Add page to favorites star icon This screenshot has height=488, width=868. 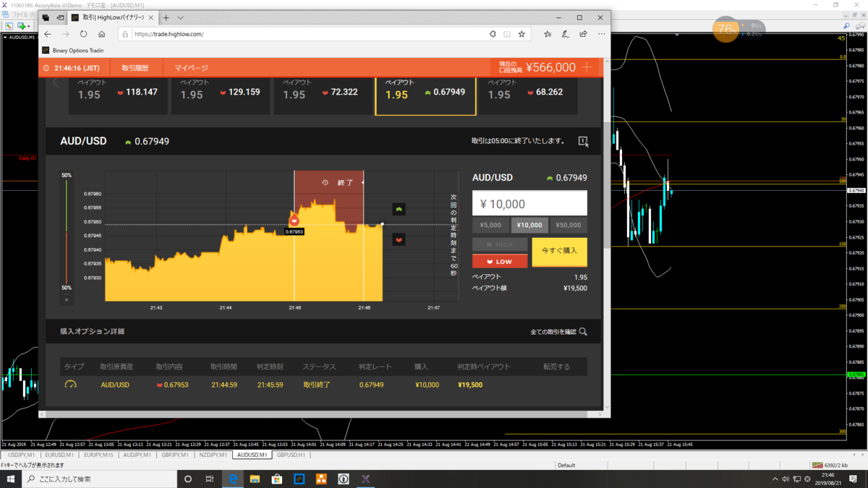pyautogui.click(x=522, y=34)
